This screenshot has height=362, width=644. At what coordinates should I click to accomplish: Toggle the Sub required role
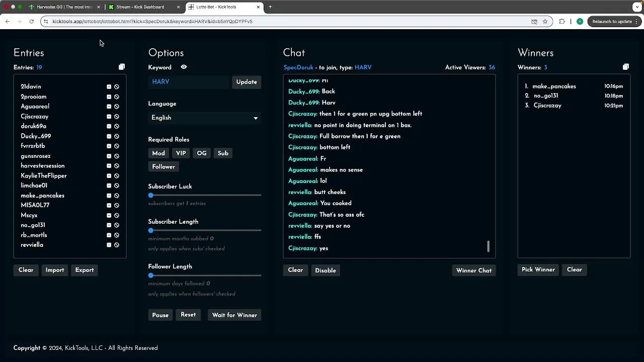pos(223,153)
